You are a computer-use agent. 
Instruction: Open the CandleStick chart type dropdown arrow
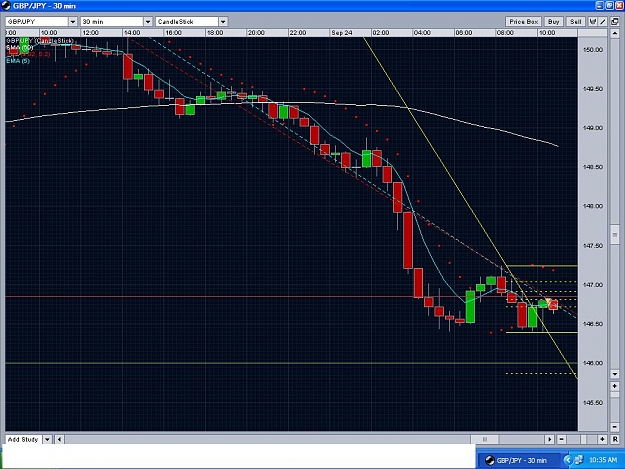223,22
